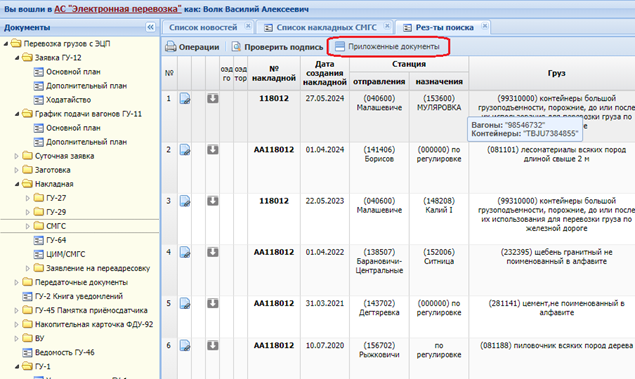Collapse Перевозка грузов с ЭЦП folder
The width and height of the screenshot is (635, 379).
[6, 44]
